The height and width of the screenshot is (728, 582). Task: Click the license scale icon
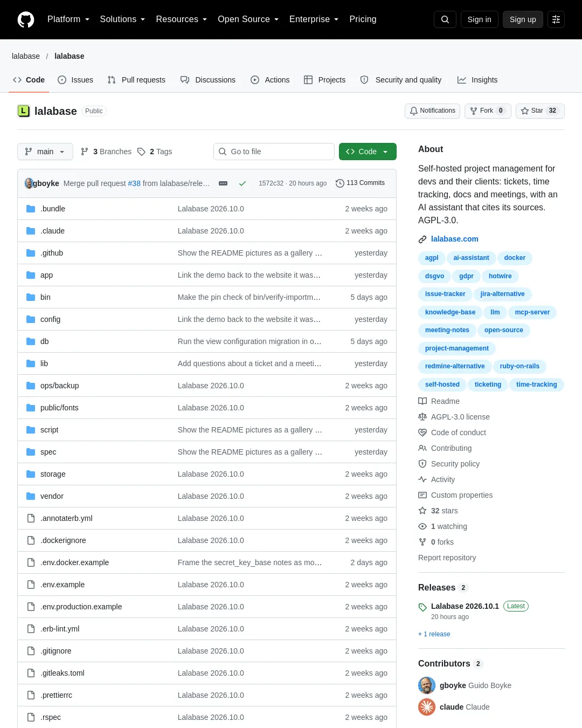[422, 417]
